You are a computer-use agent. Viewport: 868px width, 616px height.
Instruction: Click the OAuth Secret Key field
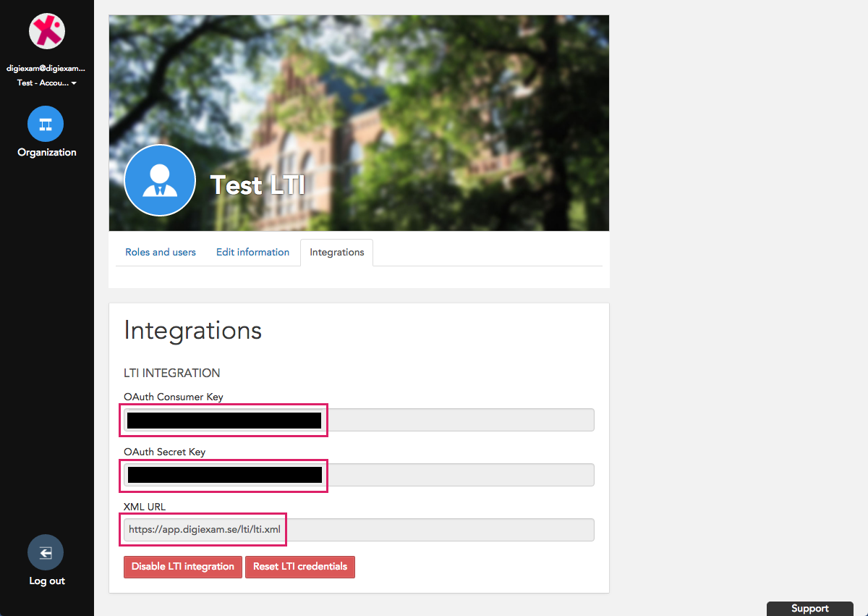[359, 475]
